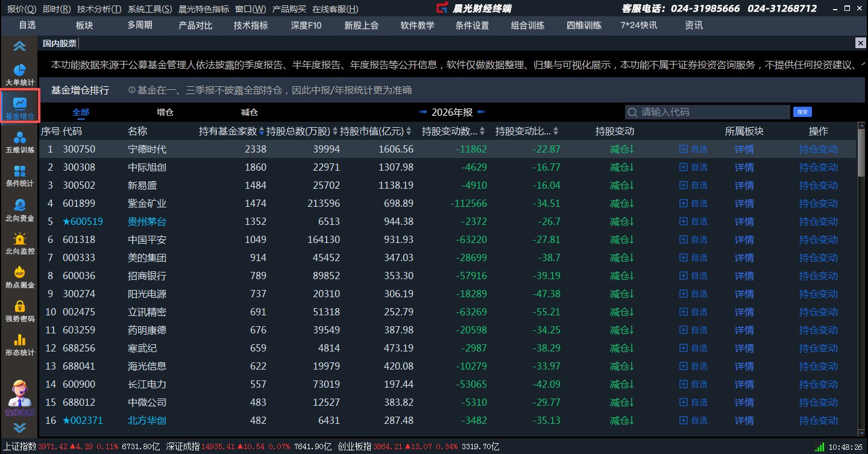Select the 贵州茅台 stock name
This screenshot has width=868, height=454.
[147, 221]
